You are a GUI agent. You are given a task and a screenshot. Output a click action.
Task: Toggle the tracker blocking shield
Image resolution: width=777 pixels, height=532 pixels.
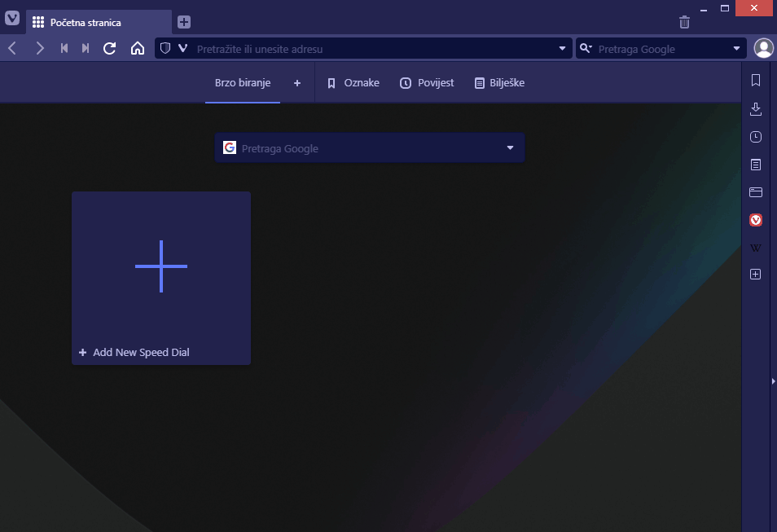[x=164, y=48]
